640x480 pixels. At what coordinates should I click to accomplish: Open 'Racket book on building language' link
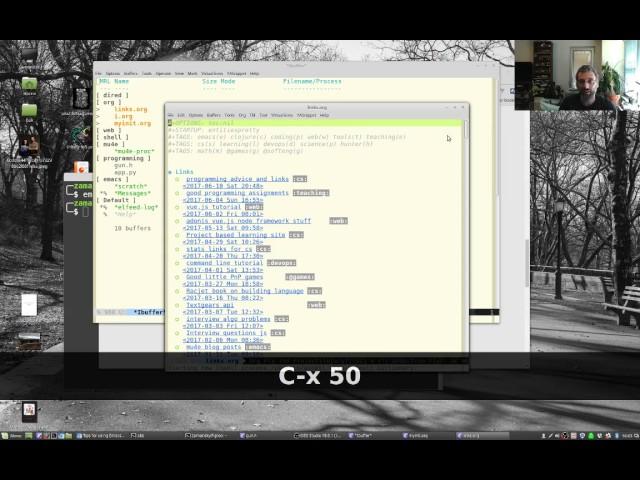pyautogui.click(x=245, y=291)
